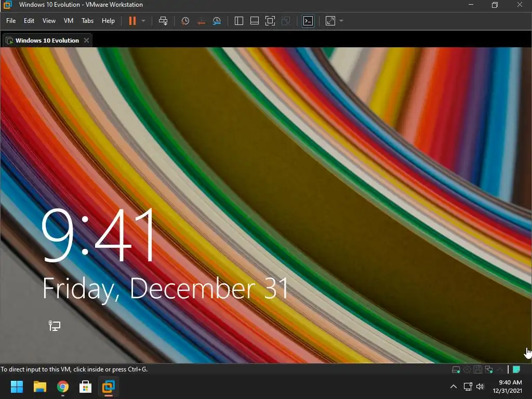This screenshot has height=399, width=532.
Task: Toggle the thumbnail bar icon
Action: (255, 21)
